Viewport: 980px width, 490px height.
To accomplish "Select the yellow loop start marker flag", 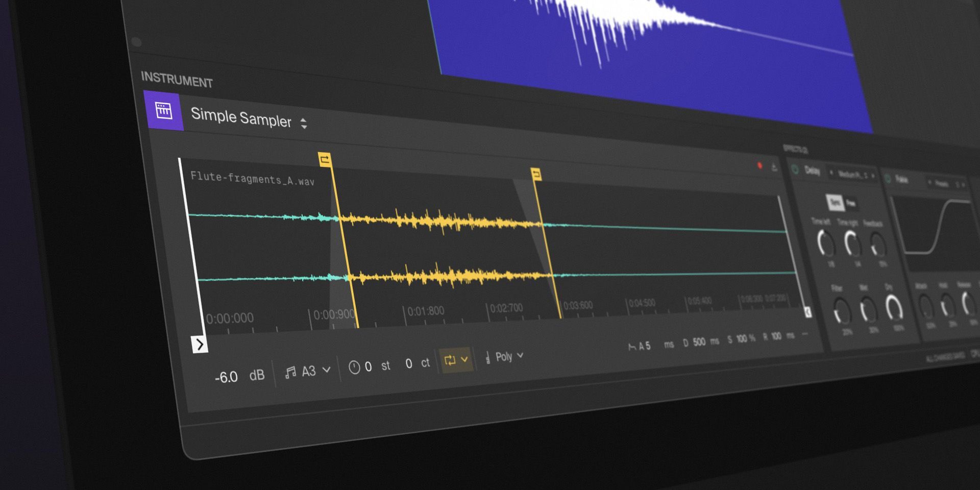I will [325, 160].
